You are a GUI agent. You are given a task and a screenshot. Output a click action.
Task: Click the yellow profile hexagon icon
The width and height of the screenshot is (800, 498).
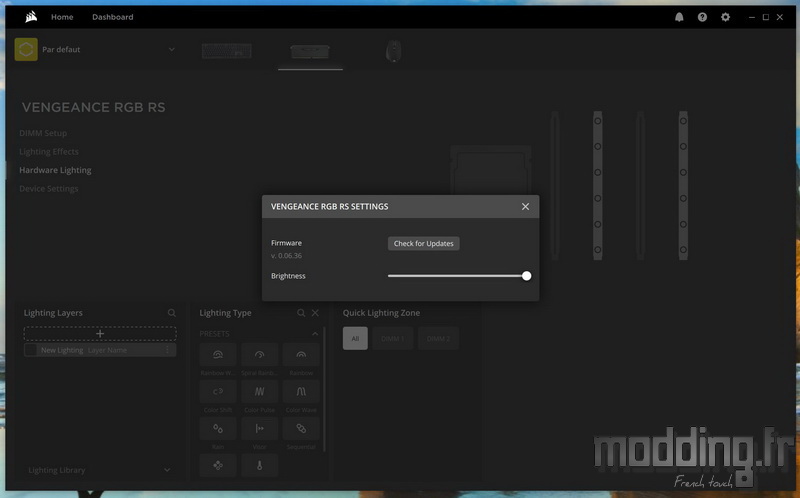pyautogui.click(x=26, y=49)
